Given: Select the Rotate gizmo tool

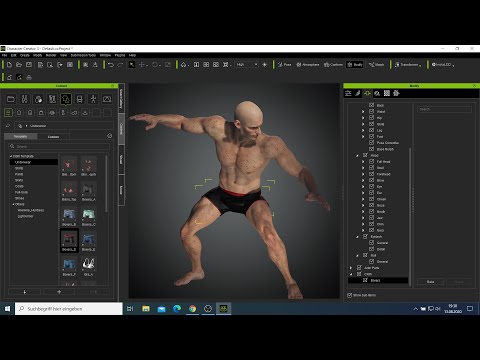Looking at the screenshot, I should [x=155, y=65].
